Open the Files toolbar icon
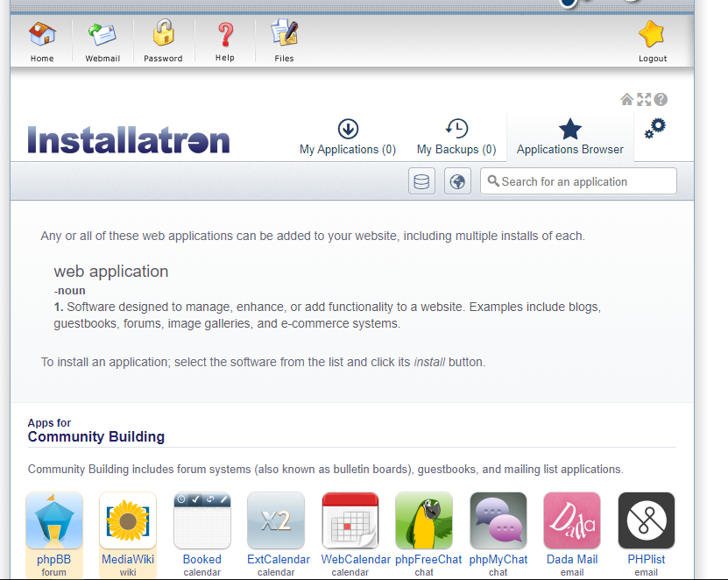 click(x=284, y=32)
